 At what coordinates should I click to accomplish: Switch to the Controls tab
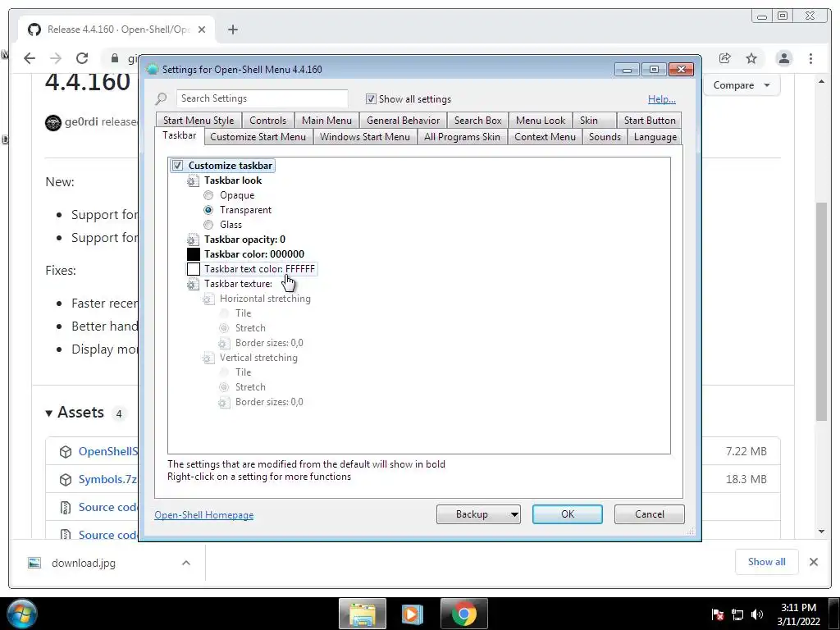pos(267,121)
